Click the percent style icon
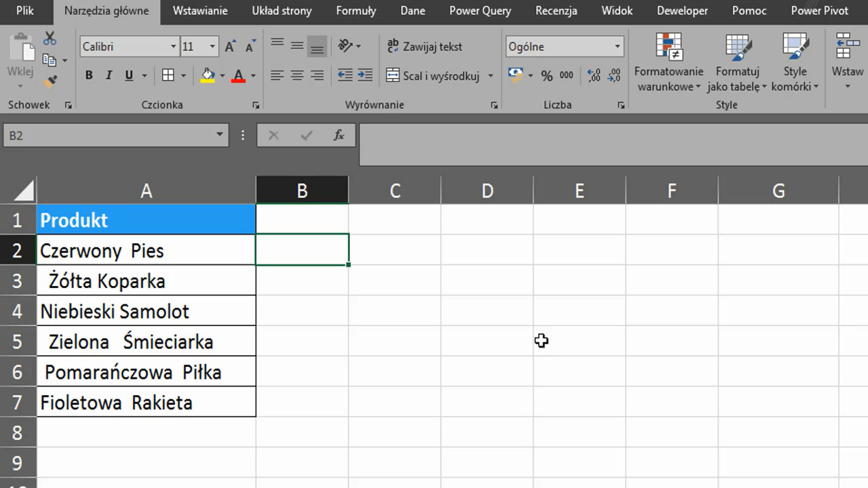Viewport: 868px width, 488px height. [x=547, y=76]
